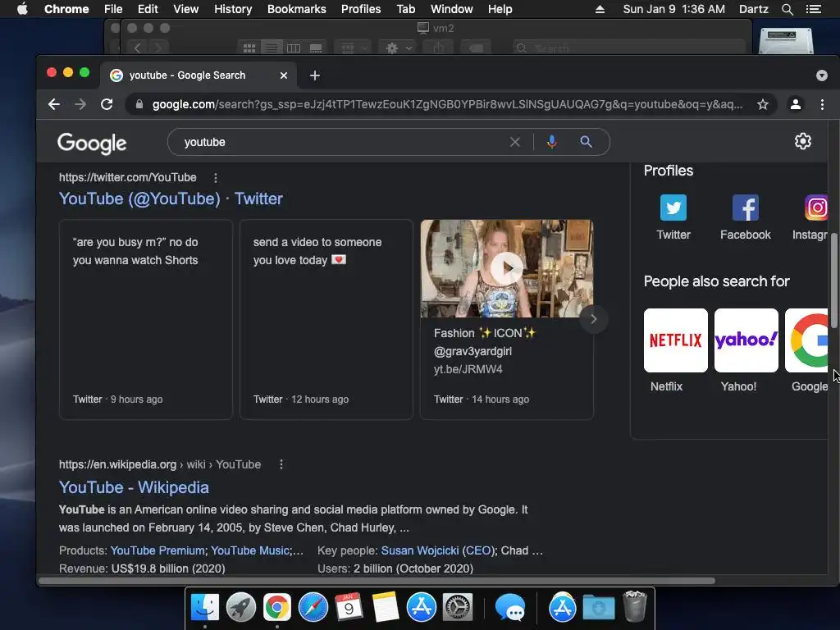Open the Yahoo! related search thumbnail
840x630 pixels.
[x=746, y=340]
